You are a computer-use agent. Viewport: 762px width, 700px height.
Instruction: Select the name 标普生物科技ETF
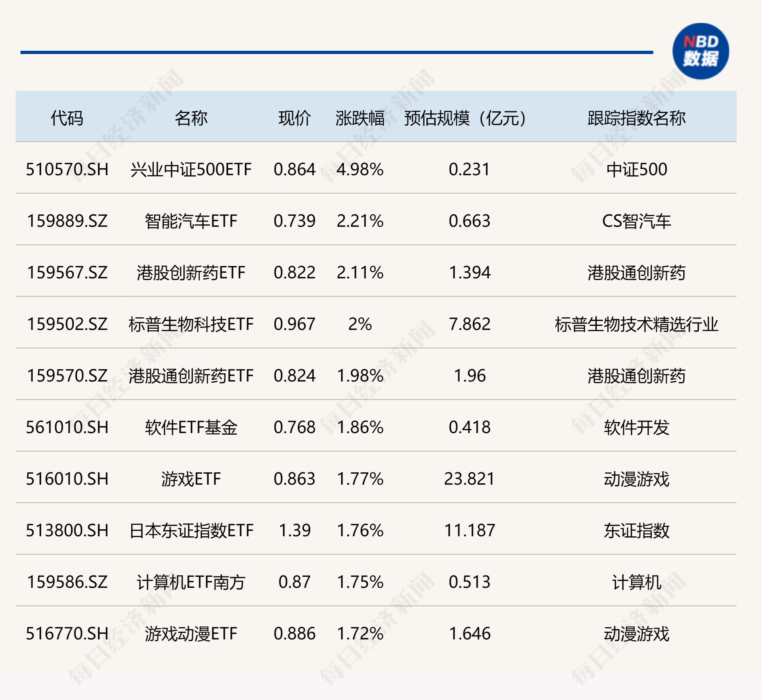191,324
